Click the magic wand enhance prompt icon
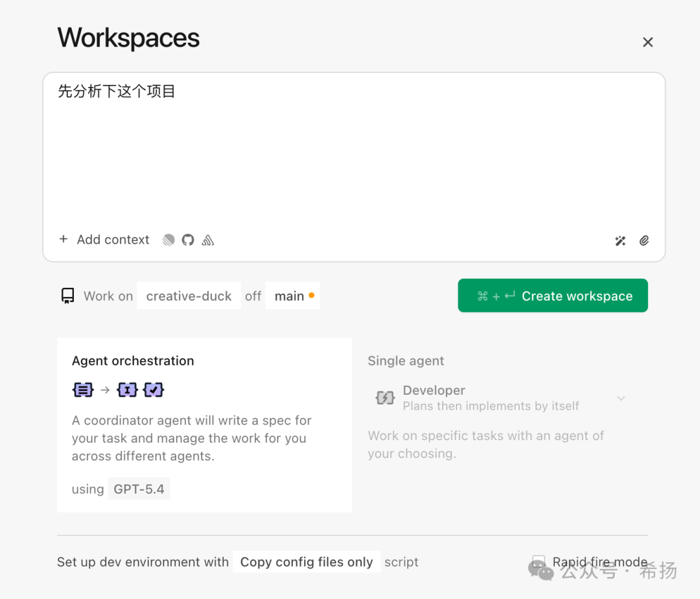 (x=620, y=241)
